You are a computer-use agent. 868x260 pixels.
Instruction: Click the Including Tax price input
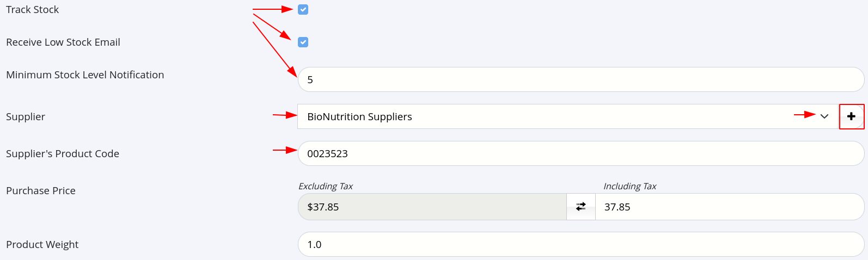pos(730,207)
